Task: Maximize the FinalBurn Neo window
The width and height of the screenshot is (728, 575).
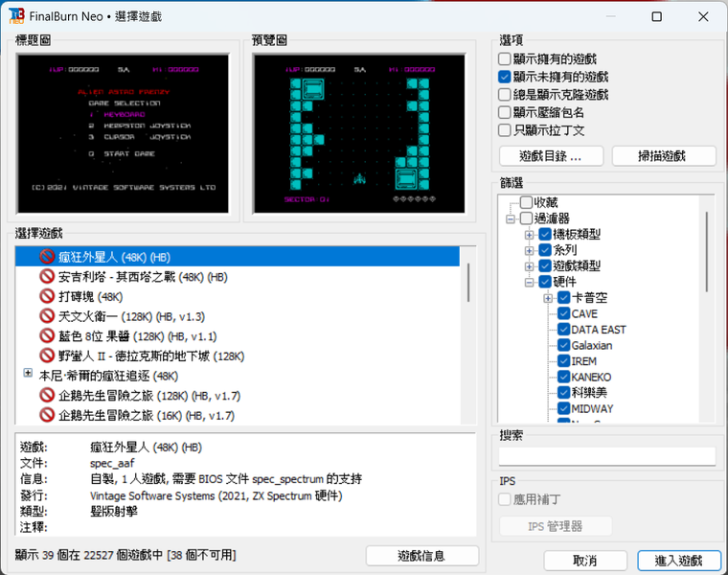Action: point(656,16)
